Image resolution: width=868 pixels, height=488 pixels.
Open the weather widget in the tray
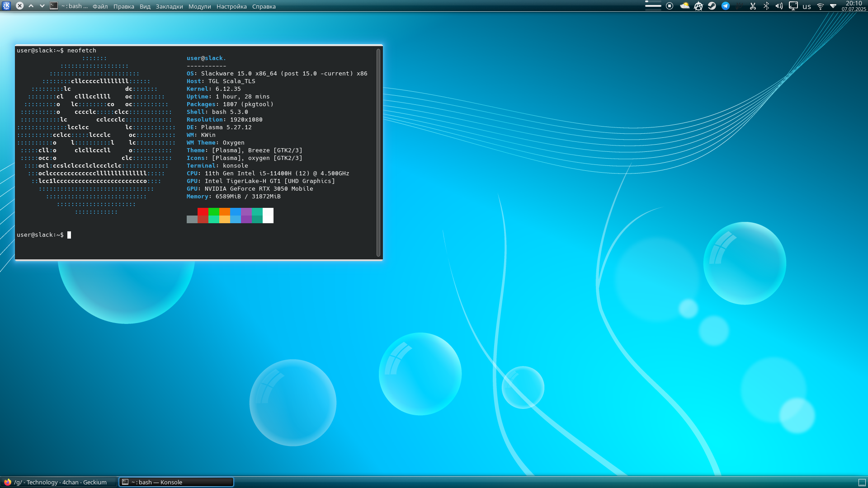point(684,6)
